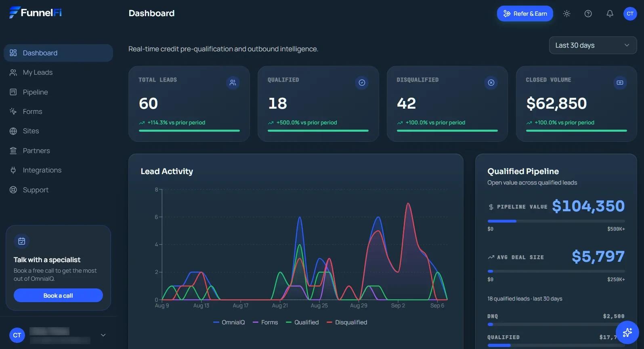
Task: Toggle the Disqualified legend series
Action: tap(347, 322)
